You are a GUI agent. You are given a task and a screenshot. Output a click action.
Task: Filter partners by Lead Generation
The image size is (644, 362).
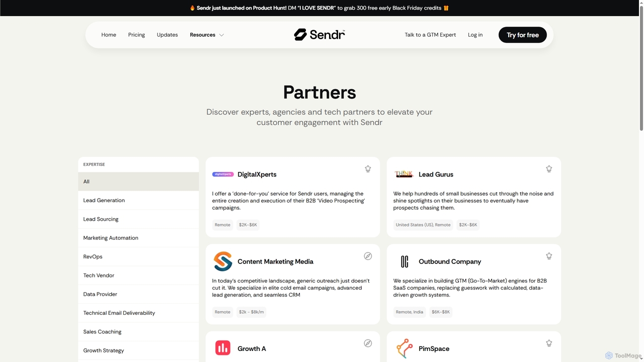pyautogui.click(x=138, y=200)
